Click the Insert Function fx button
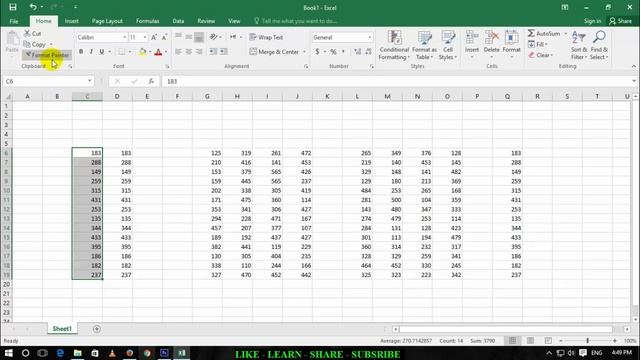The width and height of the screenshot is (640, 360). pyautogui.click(x=151, y=81)
